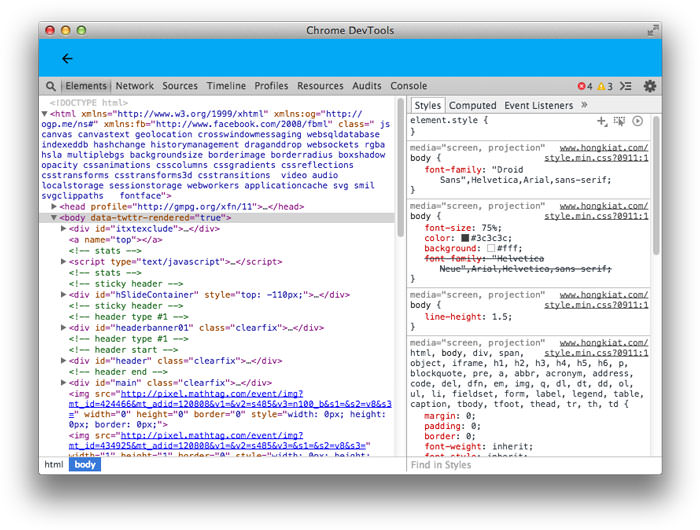Open search with the magnifier icon
700x530 pixels.
tap(51, 86)
